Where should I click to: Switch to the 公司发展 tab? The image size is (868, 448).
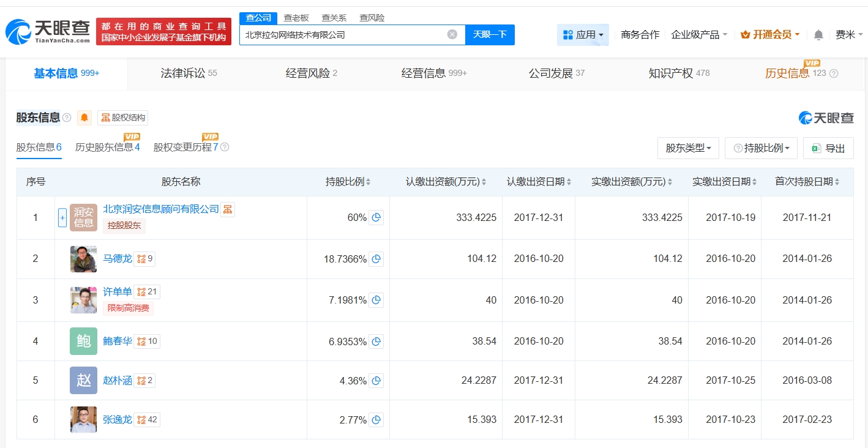point(556,73)
